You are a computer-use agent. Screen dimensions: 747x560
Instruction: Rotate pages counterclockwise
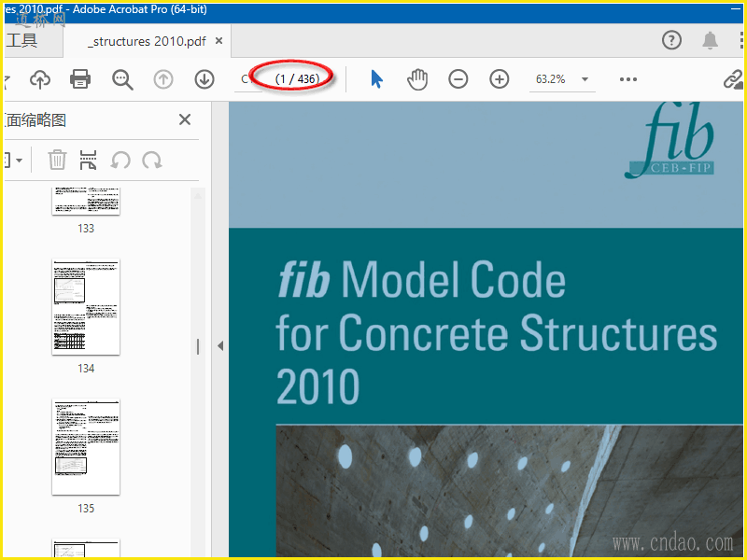tap(120, 160)
